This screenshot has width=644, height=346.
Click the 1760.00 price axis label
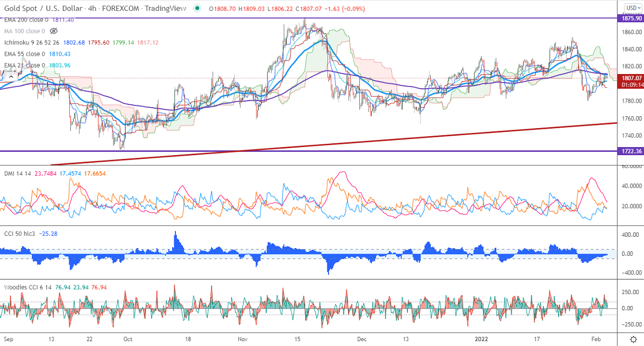[x=632, y=118]
